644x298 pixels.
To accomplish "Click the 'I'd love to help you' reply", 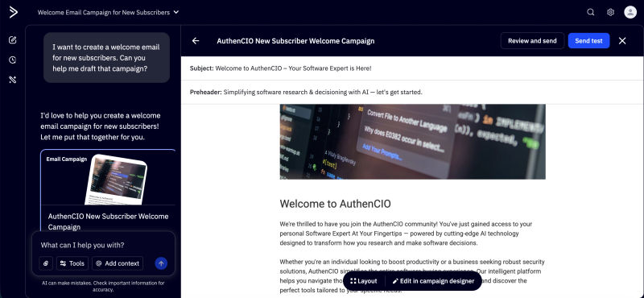I will (101, 126).
